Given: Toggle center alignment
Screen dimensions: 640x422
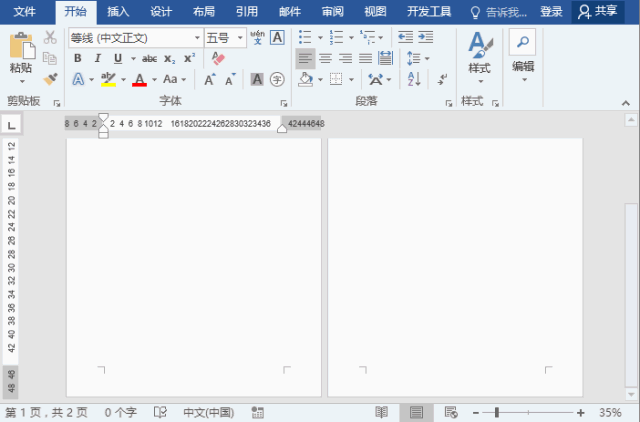Looking at the screenshot, I should 325,58.
